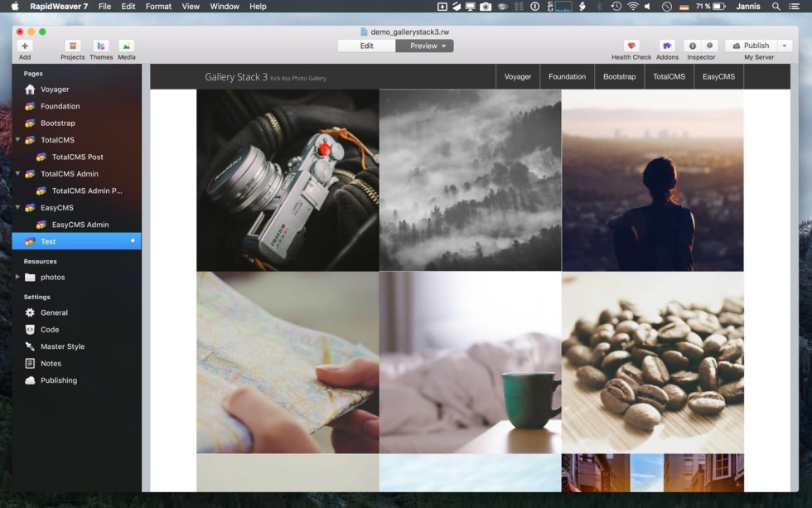Open the RapidWeaver 7 application menu
Screen dimensions: 812x508
[59, 6]
